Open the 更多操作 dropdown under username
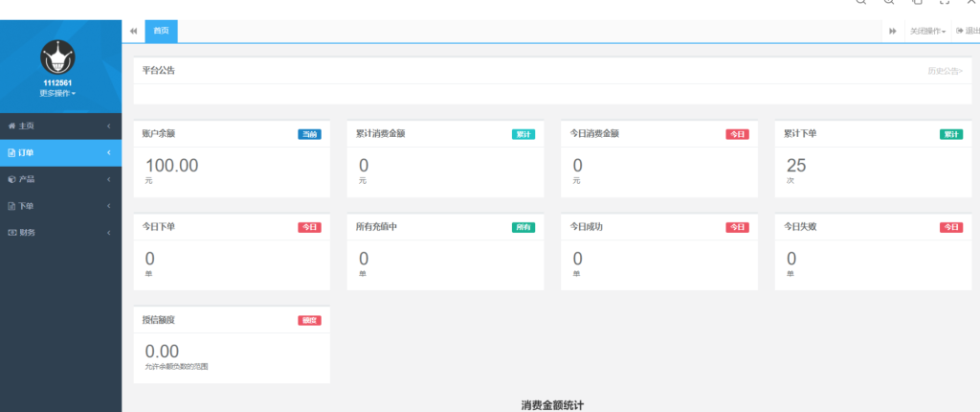 (57, 93)
